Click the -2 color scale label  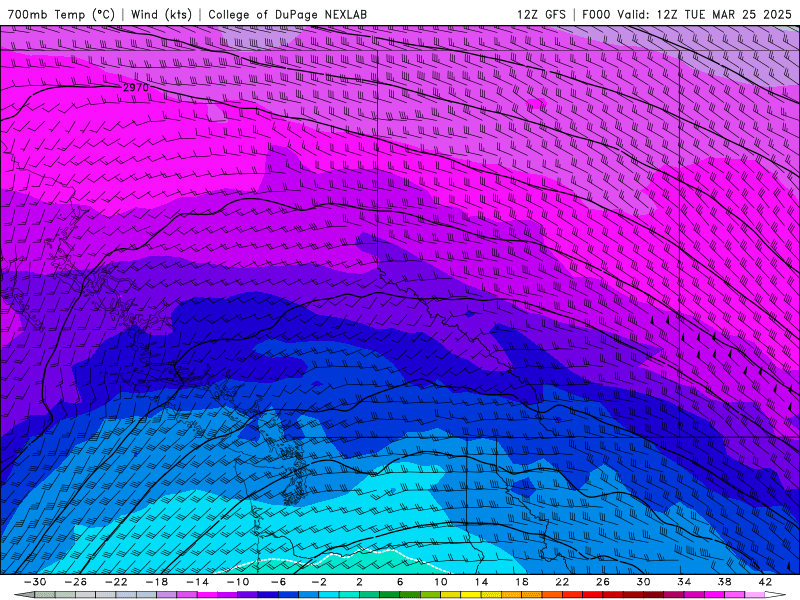(319, 582)
